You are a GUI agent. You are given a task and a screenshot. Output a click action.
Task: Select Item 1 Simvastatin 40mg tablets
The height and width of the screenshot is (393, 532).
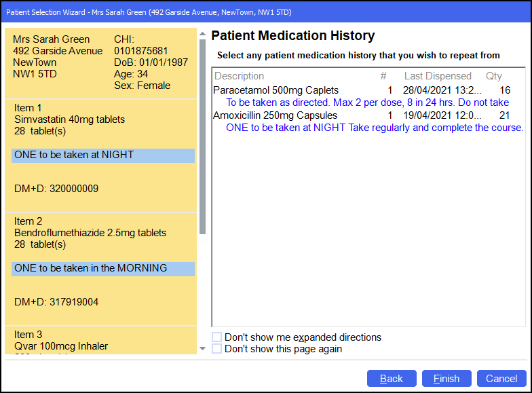pyautogui.click(x=70, y=119)
